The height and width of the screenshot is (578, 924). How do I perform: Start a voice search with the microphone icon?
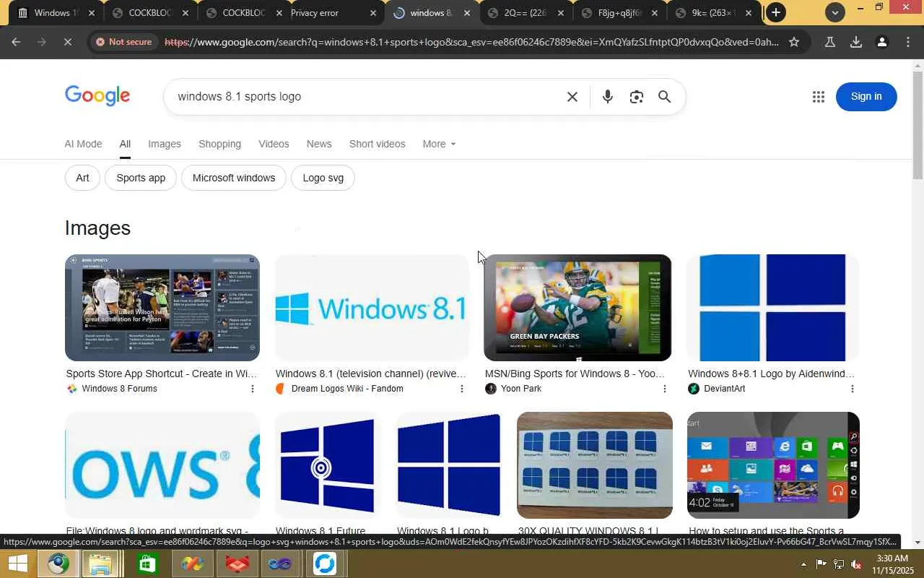607,97
